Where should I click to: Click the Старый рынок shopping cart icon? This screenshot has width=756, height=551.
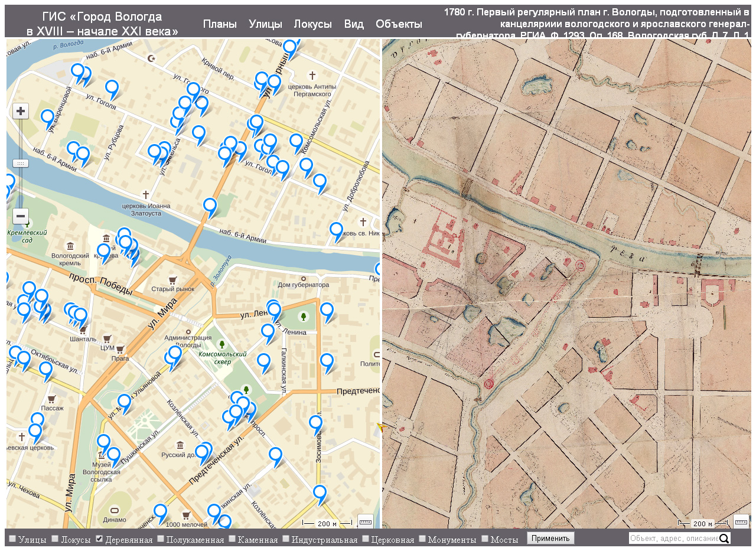point(172,279)
